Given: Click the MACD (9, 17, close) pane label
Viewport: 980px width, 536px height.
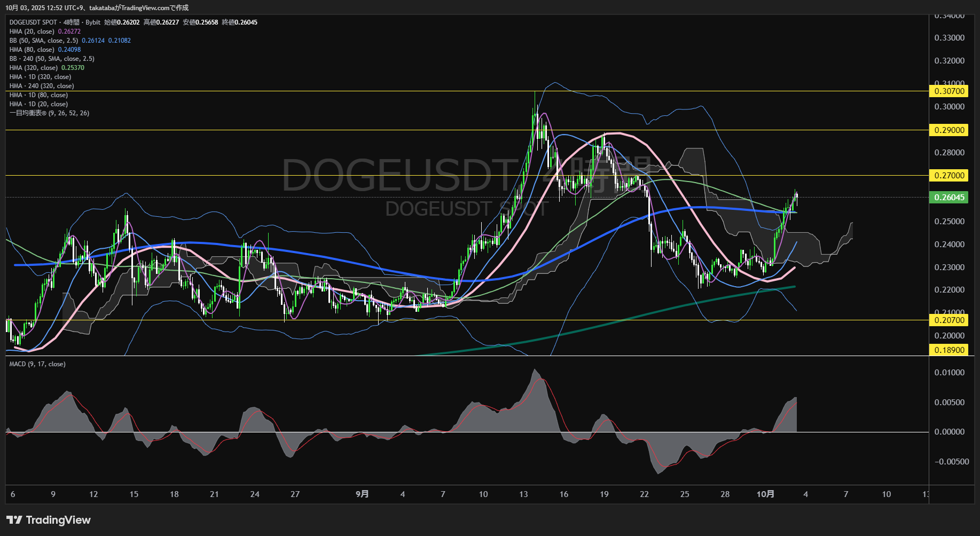Looking at the screenshot, I should click(x=37, y=364).
